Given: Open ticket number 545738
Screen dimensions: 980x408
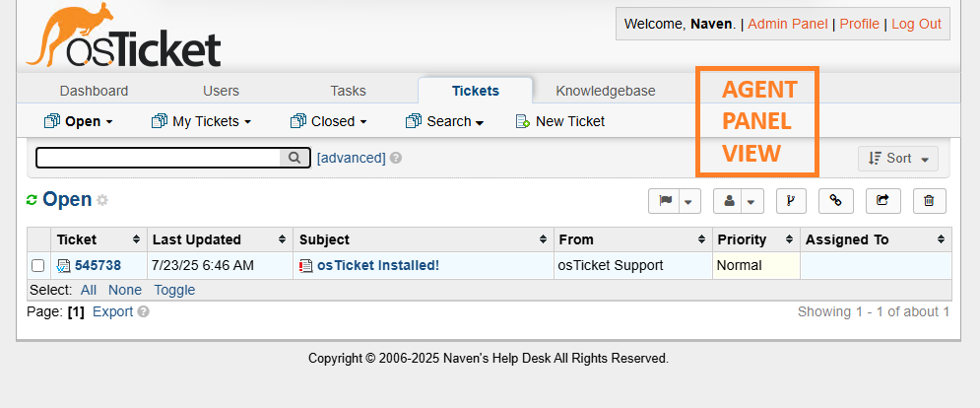Looking at the screenshot, I should [98, 265].
